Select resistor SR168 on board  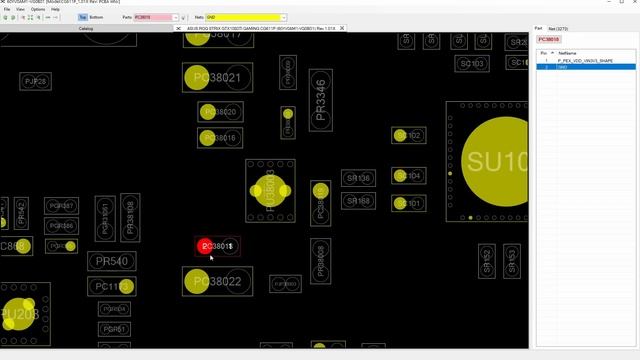click(x=358, y=201)
